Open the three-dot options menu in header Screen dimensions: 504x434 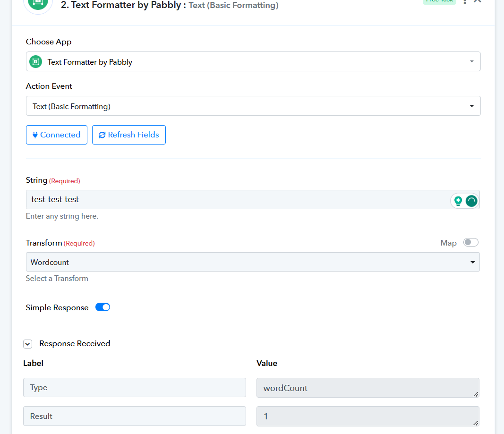(465, 2)
